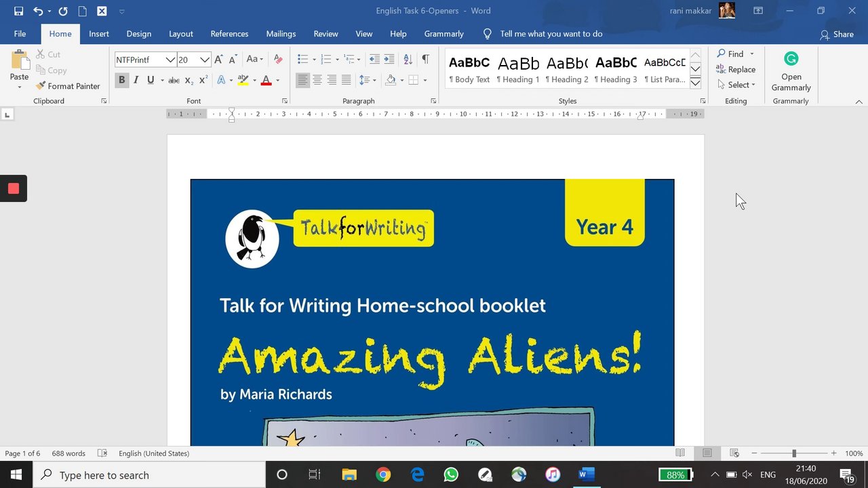Switch to the Layout tab
The image size is (868, 488).
pyautogui.click(x=181, y=34)
